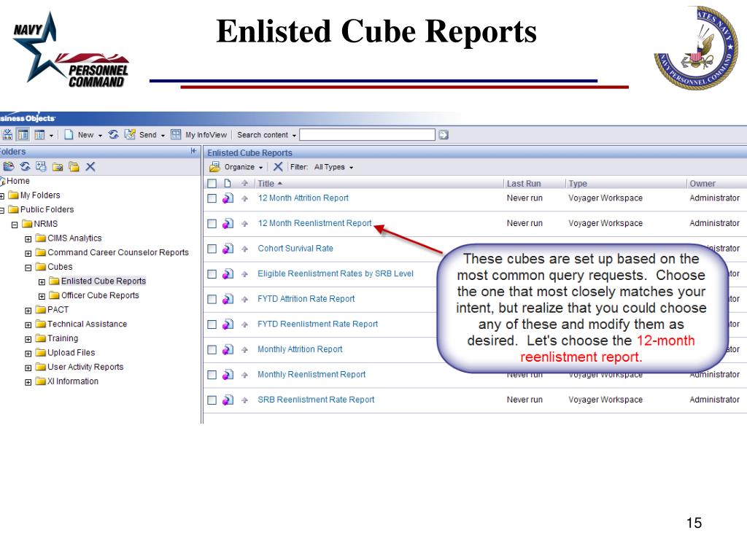Check the 12 Month Attrition Report checkbox
Viewport: 747px width, 560px height.
[212, 198]
